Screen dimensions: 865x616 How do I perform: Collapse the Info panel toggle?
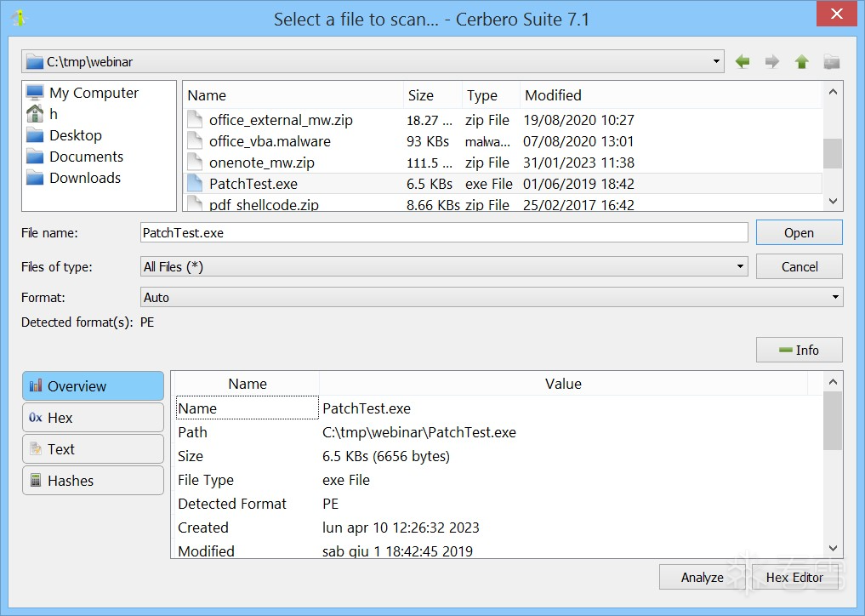pyautogui.click(x=799, y=350)
